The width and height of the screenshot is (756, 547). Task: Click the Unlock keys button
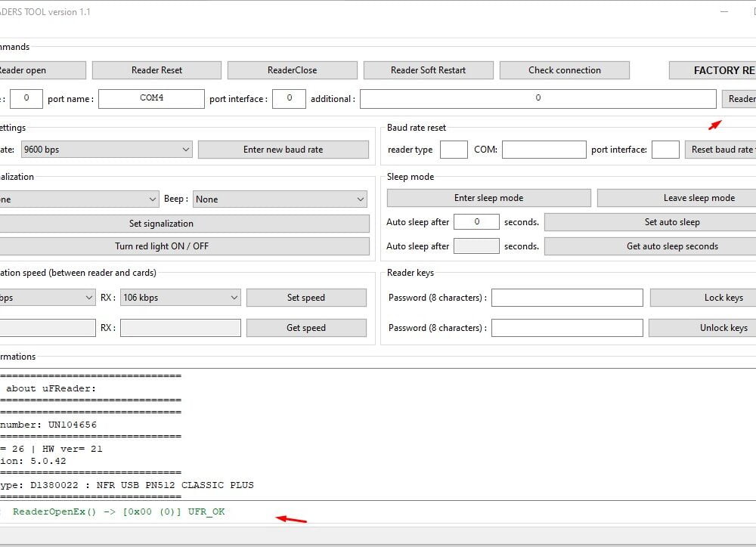point(702,328)
